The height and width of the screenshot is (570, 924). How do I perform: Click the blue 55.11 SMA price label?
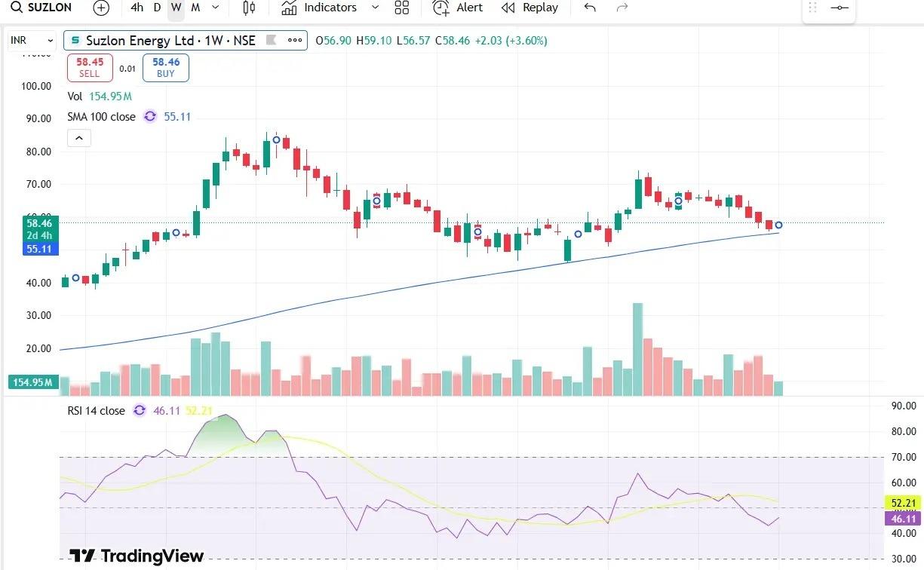[x=40, y=249]
